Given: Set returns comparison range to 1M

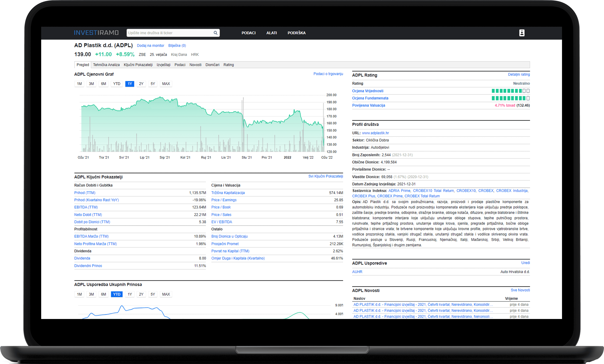Looking at the screenshot, I should click(x=79, y=294).
